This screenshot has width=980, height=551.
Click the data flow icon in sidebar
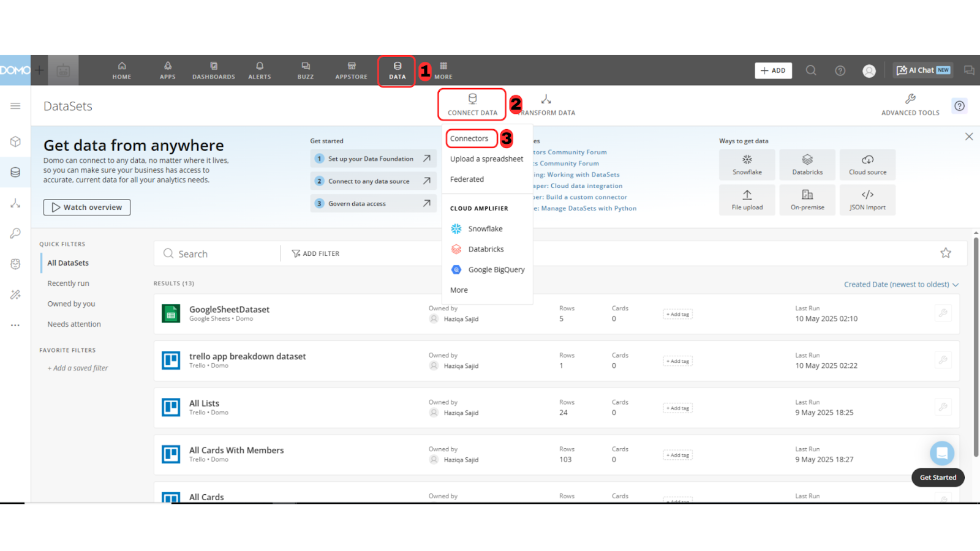coord(15,203)
